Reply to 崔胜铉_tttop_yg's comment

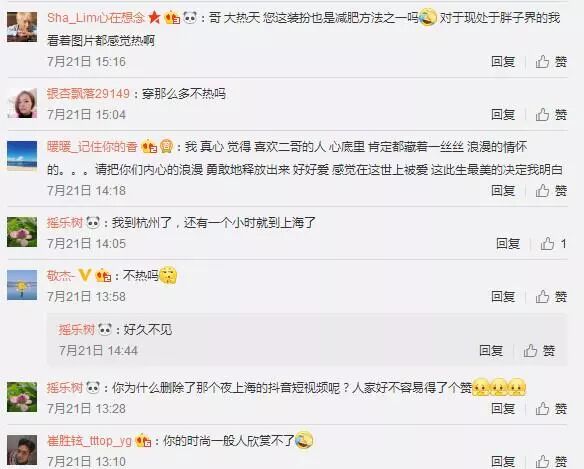coord(503,461)
